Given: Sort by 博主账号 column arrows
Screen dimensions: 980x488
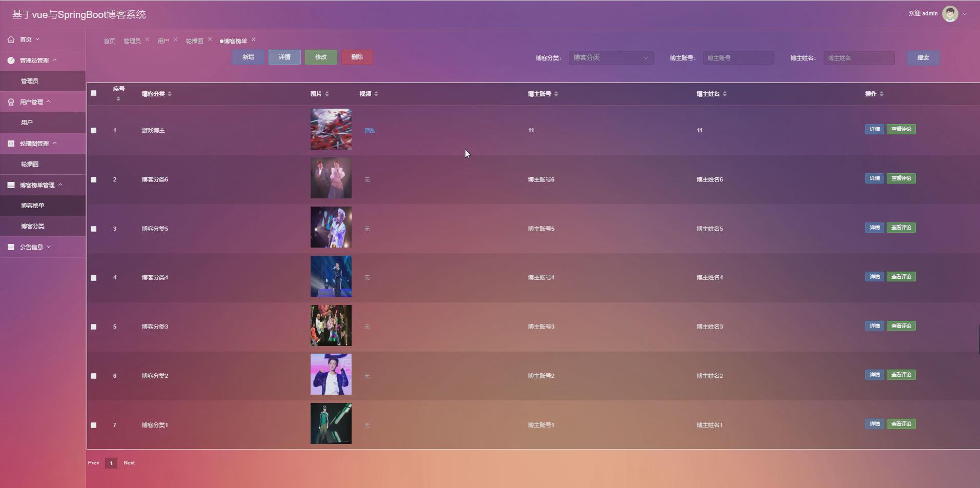Looking at the screenshot, I should point(556,94).
